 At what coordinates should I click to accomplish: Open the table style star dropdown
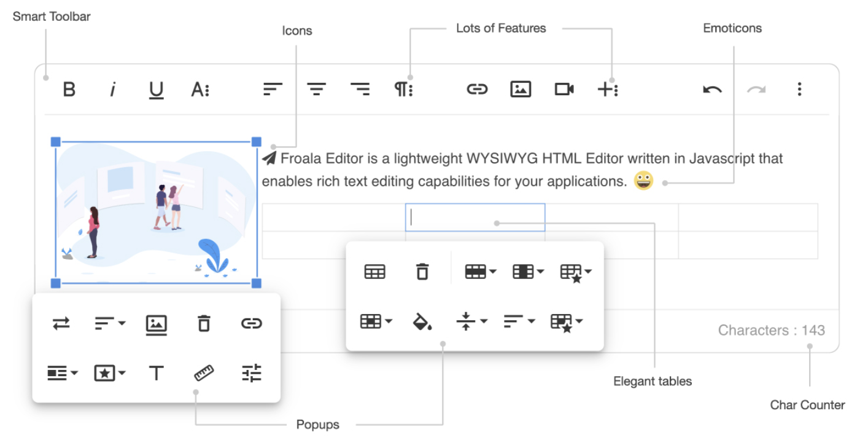click(576, 272)
